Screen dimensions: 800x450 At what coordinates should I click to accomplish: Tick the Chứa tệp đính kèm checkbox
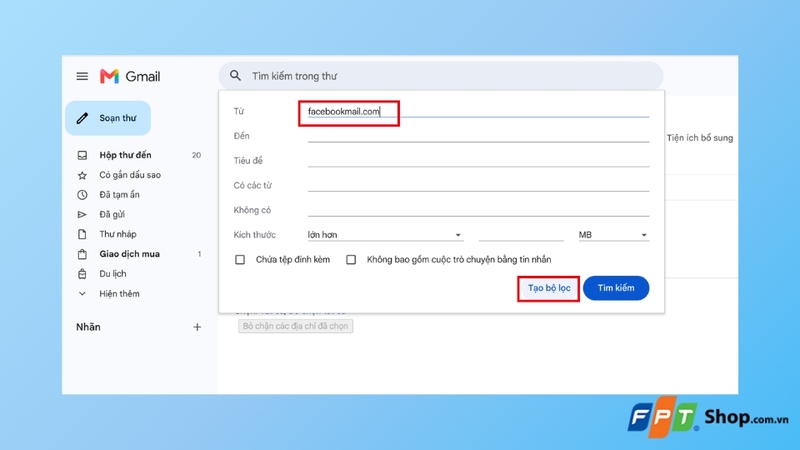(x=240, y=260)
